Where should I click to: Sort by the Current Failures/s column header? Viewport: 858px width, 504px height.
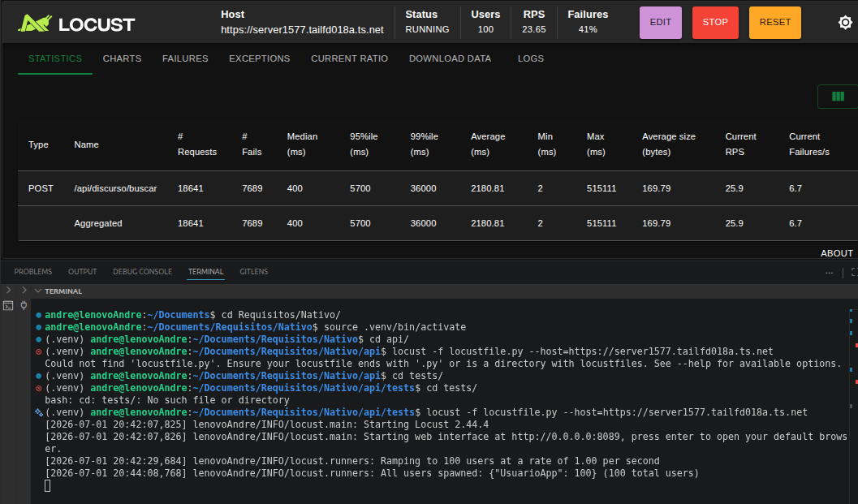(808, 144)
